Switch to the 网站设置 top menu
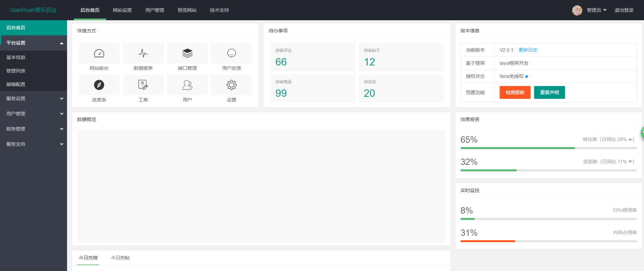The image size is (644, 271). point(122,10)
